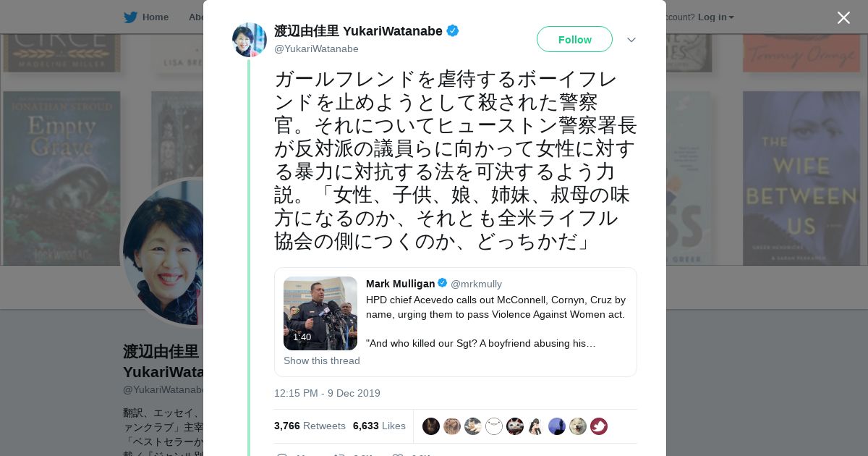Click the fifth liker avatar in row
The width and height of the screenshot is (868, 456).
(x=515, y=426)
